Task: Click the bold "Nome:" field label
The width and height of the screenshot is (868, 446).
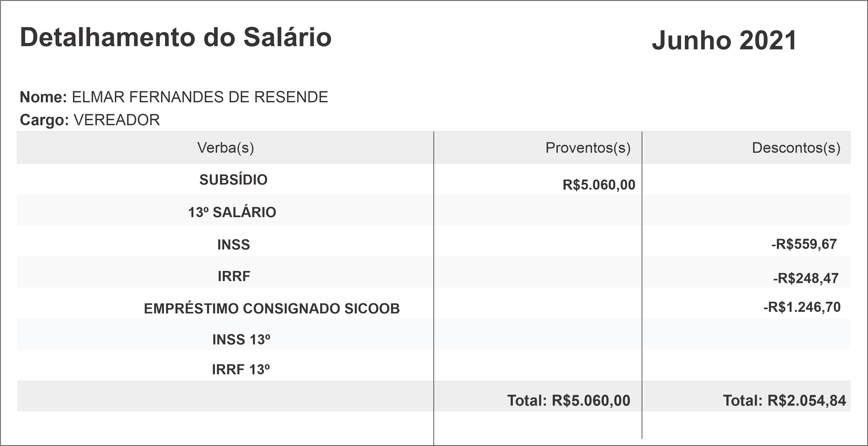Action: [43, 97]
